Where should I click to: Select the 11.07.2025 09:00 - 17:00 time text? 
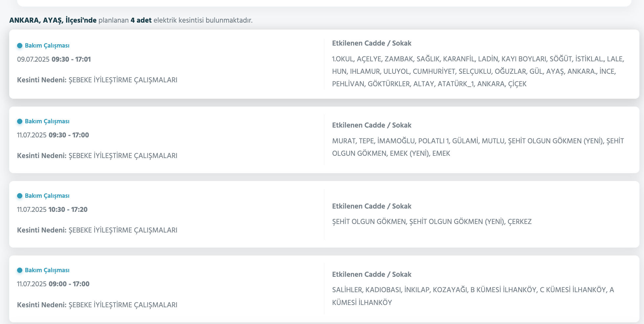point(53,284)
